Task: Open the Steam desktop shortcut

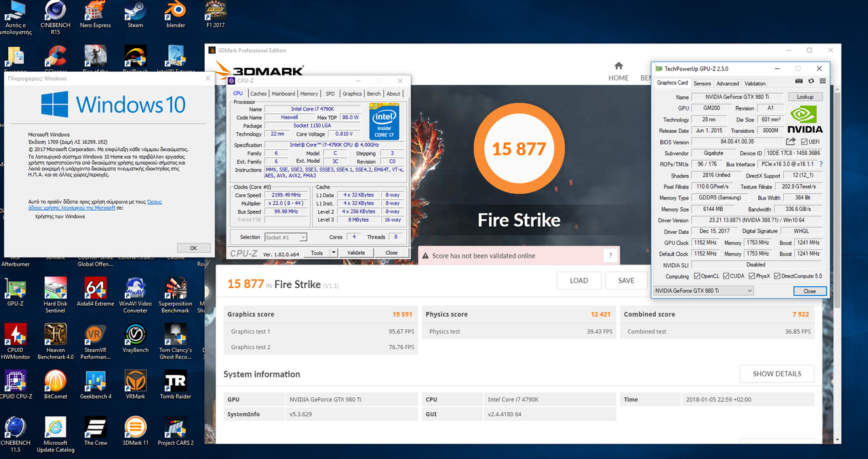Action: 136,15
